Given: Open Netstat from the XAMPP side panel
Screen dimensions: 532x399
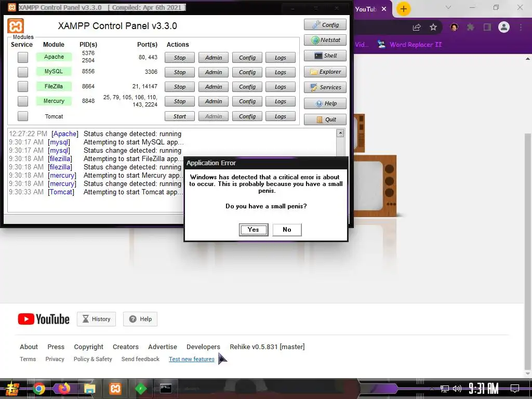Looking at the screenshot, I should [325, 40].
